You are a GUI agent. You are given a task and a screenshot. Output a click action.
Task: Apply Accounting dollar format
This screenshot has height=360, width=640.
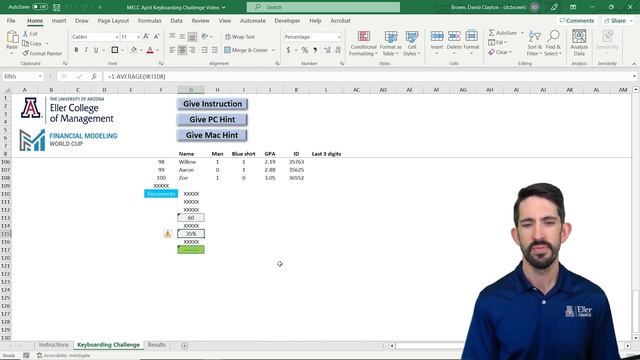(288, 50)
